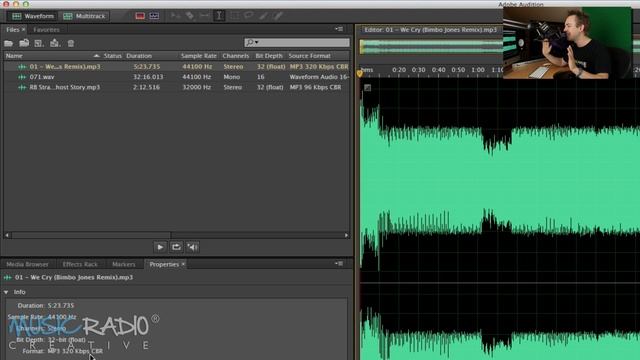The image size is (640, 360).
Task: Click the waveform icon in Properties file title
Action: click(x=8, y=278)
